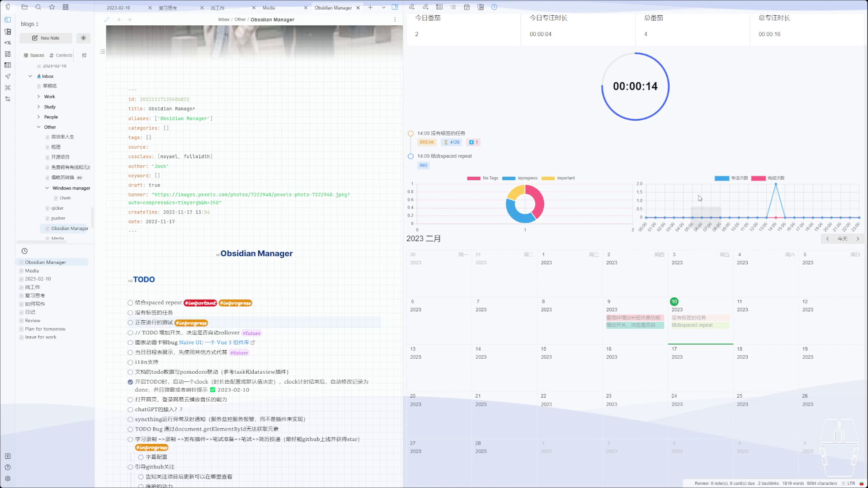Click the 今天 today button on calendar
Image resolution: width=868 pixels, height=488 pixels.
point(842,239)
